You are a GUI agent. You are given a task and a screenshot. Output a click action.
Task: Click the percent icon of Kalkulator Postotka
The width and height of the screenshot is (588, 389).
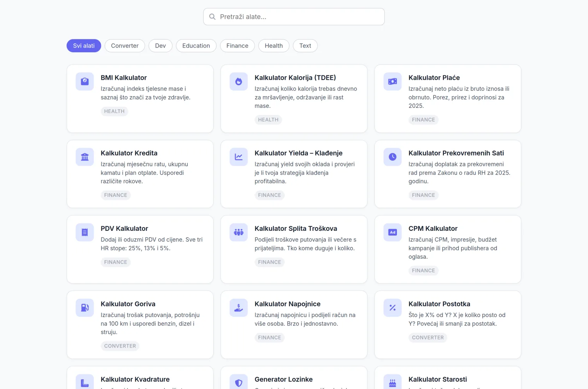(393, 308)
